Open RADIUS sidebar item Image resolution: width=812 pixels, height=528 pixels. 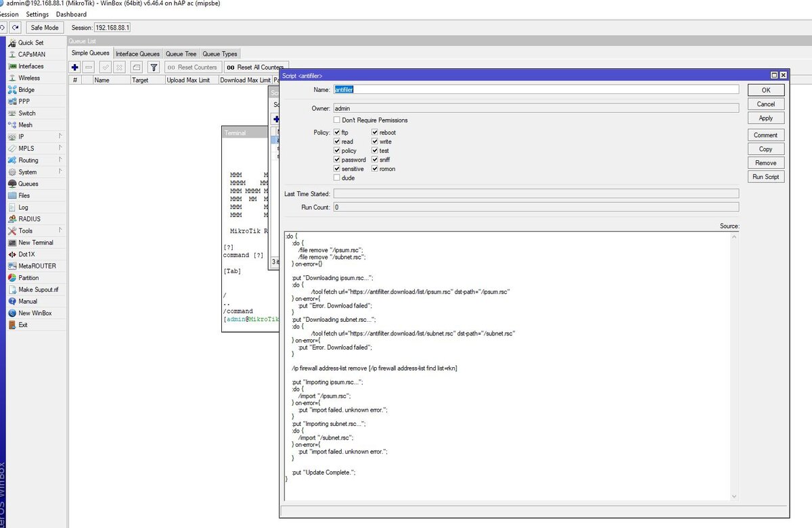[x=29, y=219]
